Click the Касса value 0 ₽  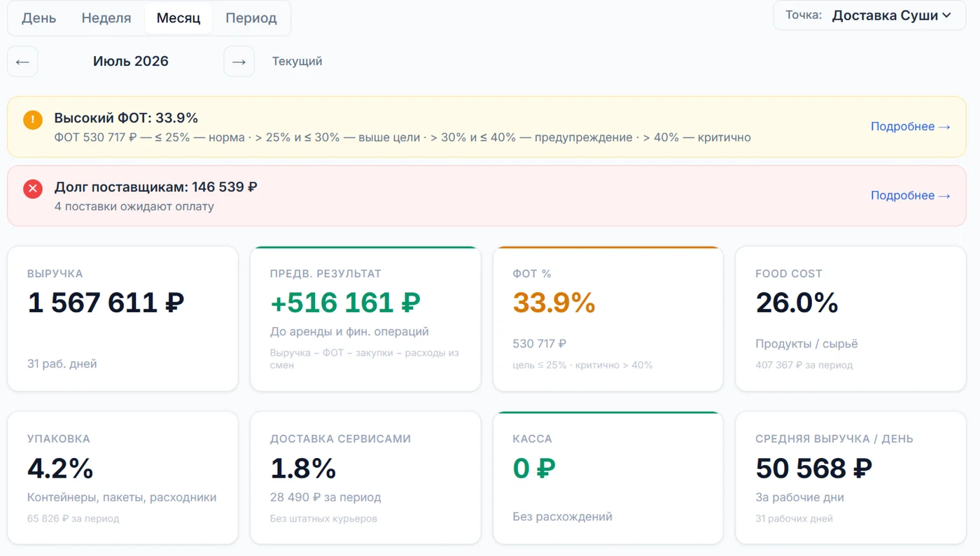534,468
